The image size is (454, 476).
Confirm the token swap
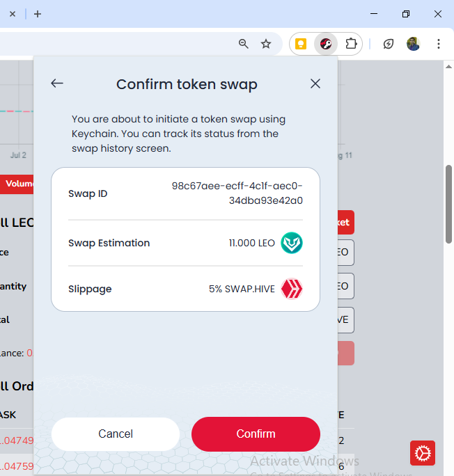(256, 434)
